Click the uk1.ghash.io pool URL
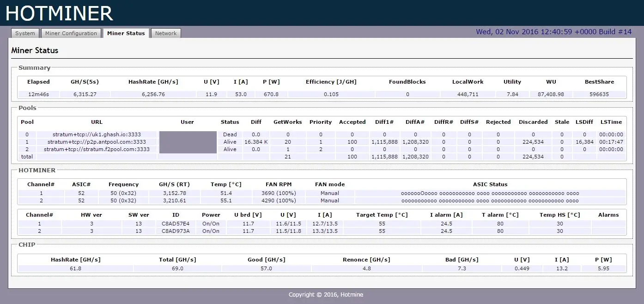This screenshot has width=644, height=304. click(x=97, y=134)
